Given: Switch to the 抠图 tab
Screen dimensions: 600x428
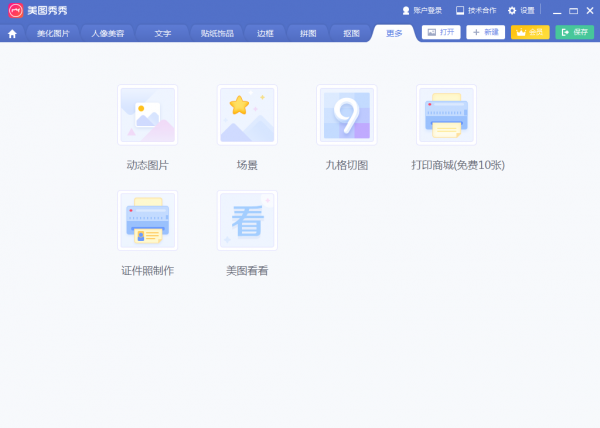Looking at the screenshot, I should [351, 34].
